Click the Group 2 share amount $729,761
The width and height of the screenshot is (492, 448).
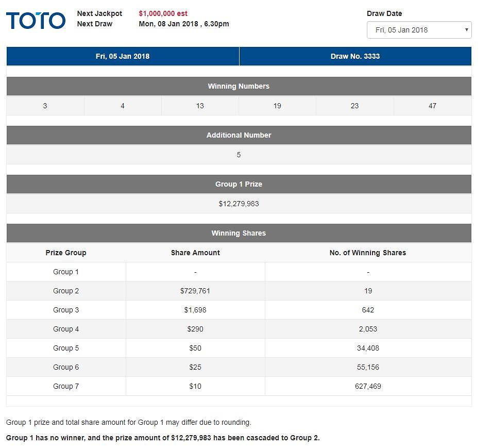(195, 291)
